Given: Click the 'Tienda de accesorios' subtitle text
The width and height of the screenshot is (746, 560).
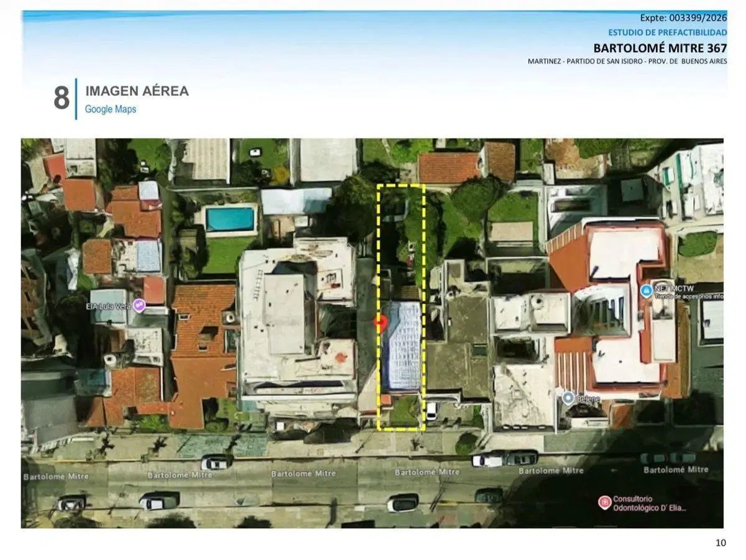Looking at the screenshot, I should coord(688,296).
